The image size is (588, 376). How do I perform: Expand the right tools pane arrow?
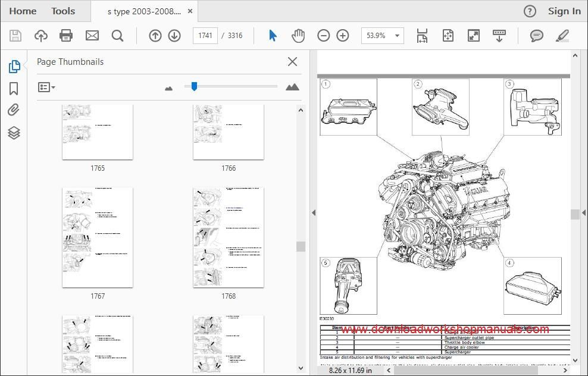tap(583, 212)
